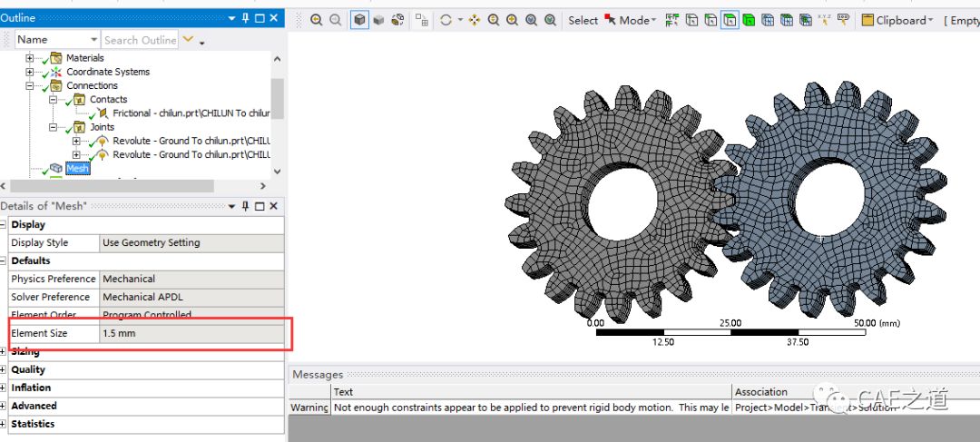980x442 pixels.
Task: Collapse the Connections tree node
Action: pos(29,85)
